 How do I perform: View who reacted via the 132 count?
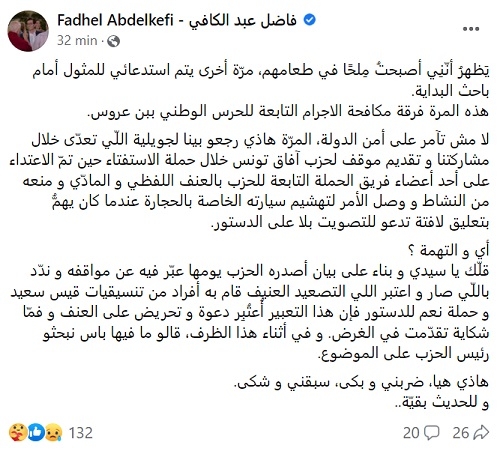tap(80, 433)
